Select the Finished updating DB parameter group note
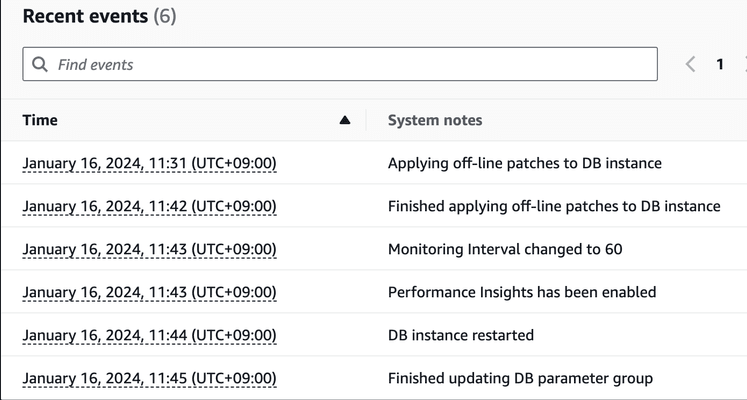The image size is (747, 400). [x=520, y=378]
